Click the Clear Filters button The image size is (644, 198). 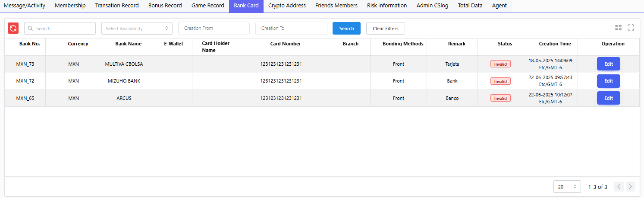pos(385,29)
